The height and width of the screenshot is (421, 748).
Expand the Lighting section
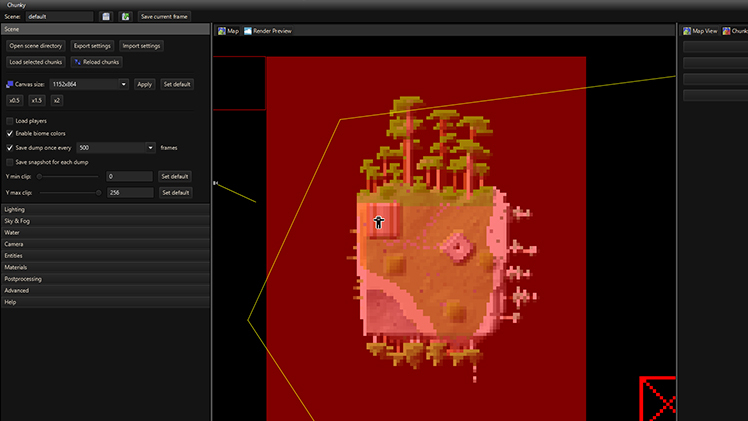(x=105, y=209)
